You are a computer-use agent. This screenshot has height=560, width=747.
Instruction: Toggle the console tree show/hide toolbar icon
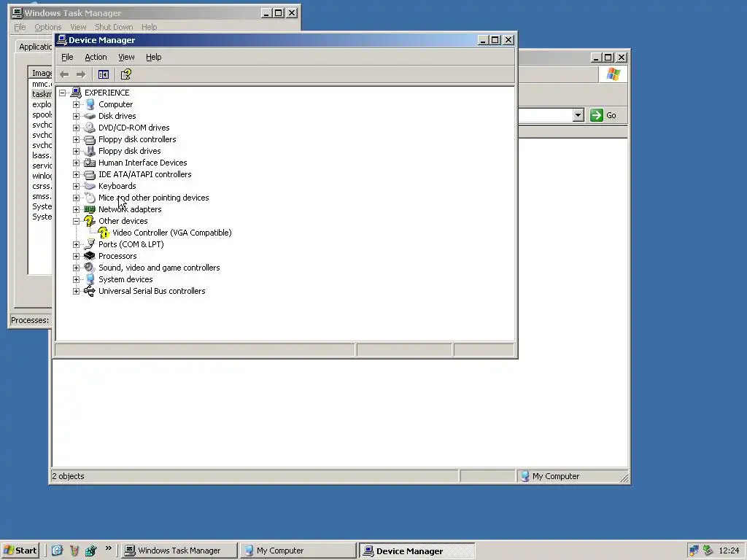(104, 74)
